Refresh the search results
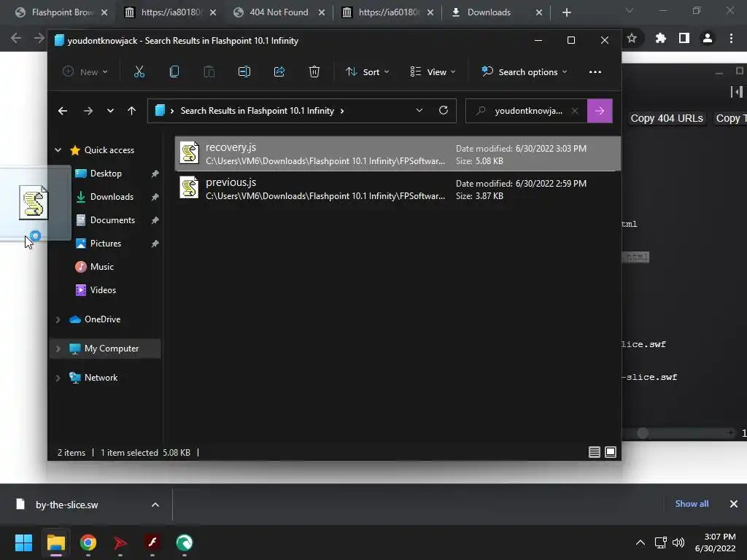Image resolution: width=747 pixels, height=560 pixels. [444, 111]
